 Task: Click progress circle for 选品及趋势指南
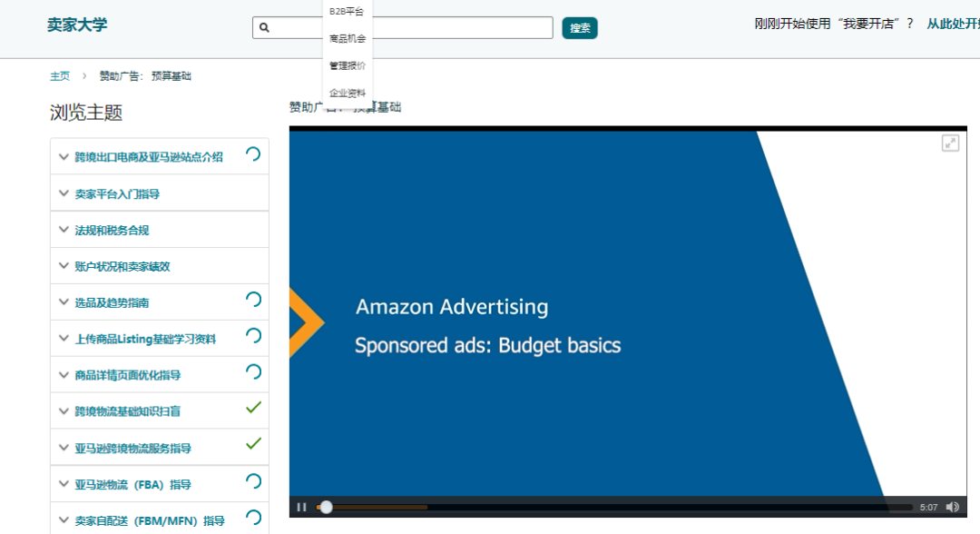pyautogui.click(x=253, y=300)
